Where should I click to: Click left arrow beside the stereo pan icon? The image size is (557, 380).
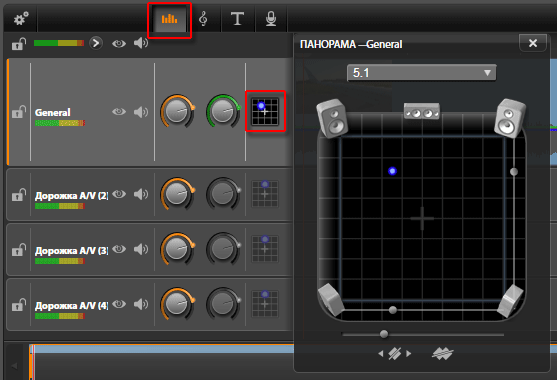381,354
